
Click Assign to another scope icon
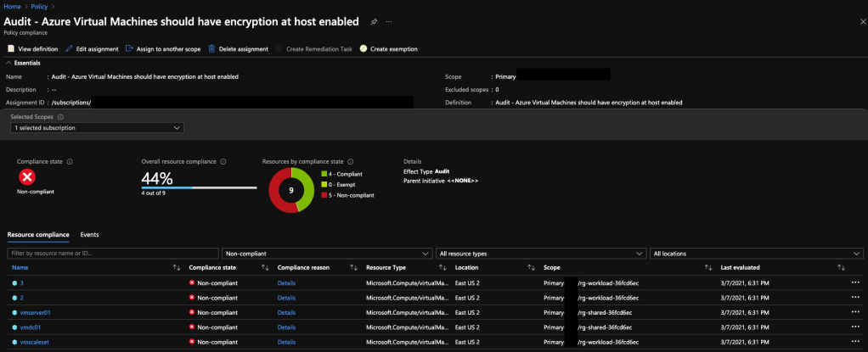click(x=129, y=49)
